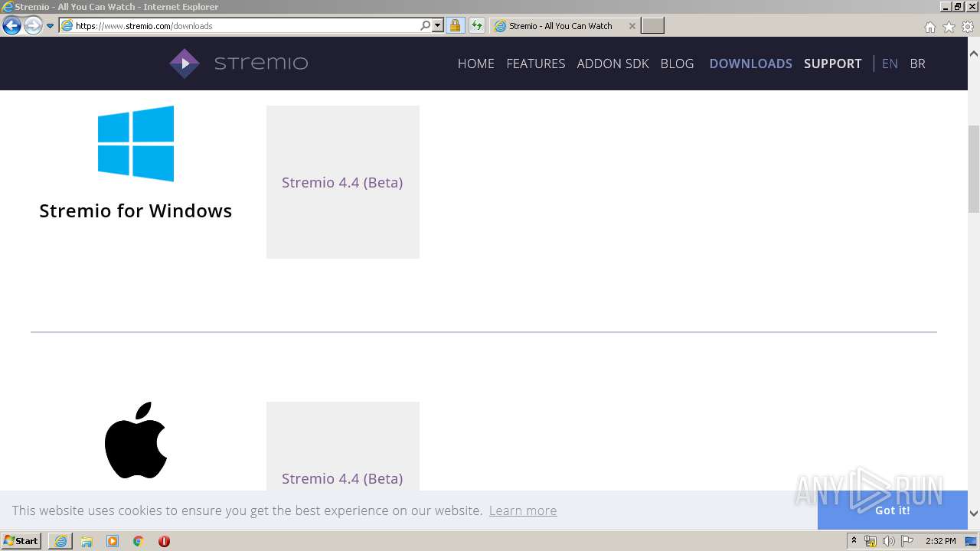Click the page vertical scrollbar thumb
980x551 pixels.
coord(974,168)
